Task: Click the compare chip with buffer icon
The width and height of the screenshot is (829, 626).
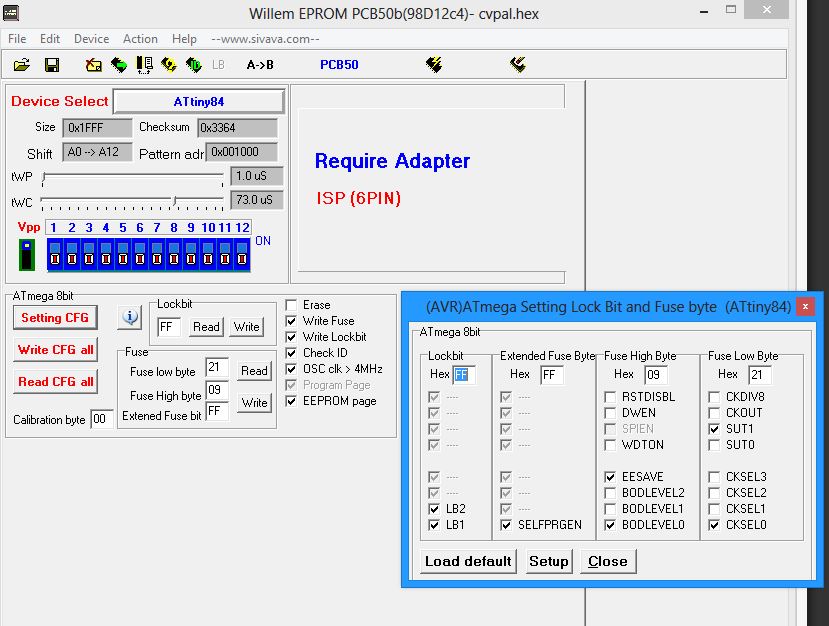Action: (x=144, y=65)
